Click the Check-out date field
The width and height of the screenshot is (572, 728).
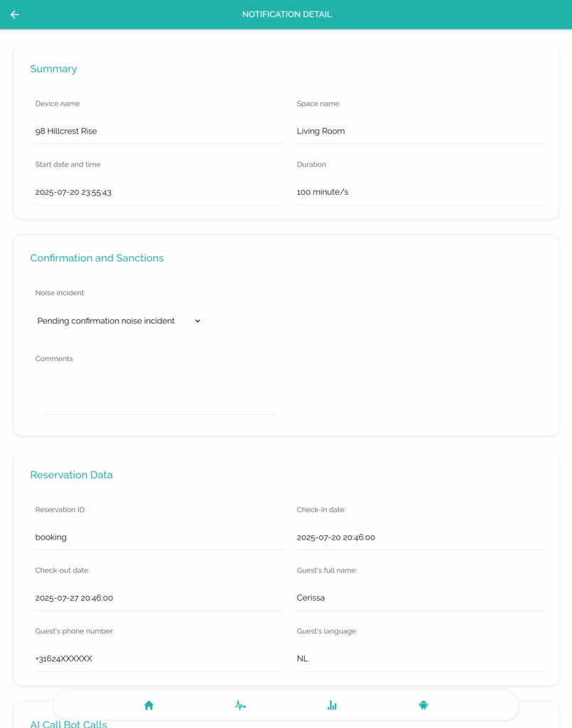159,598
